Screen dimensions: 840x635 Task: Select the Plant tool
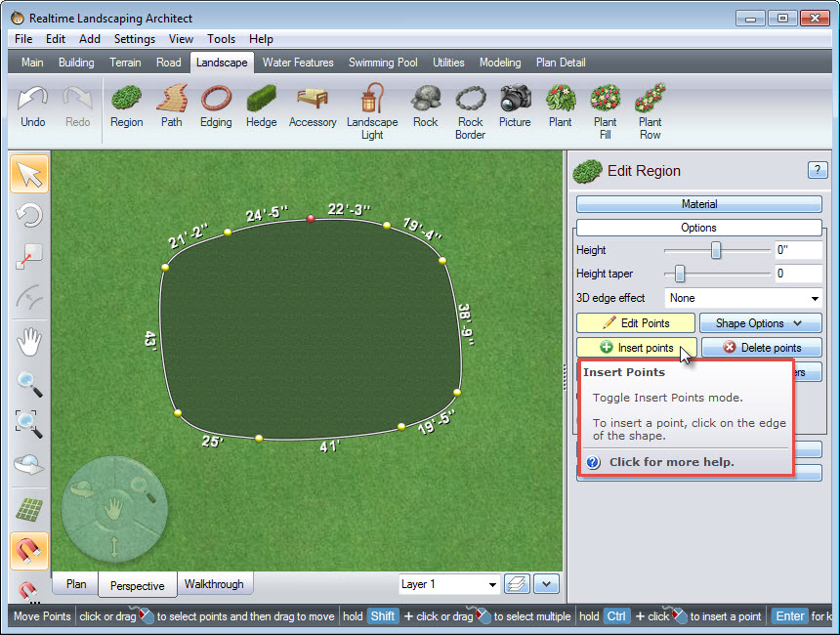coord(561,106)
